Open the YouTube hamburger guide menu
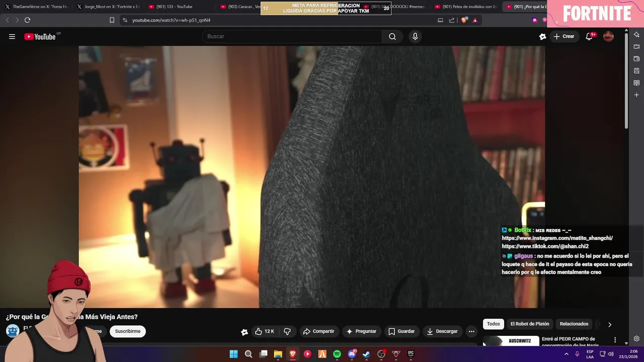 [x=12, y=36]
